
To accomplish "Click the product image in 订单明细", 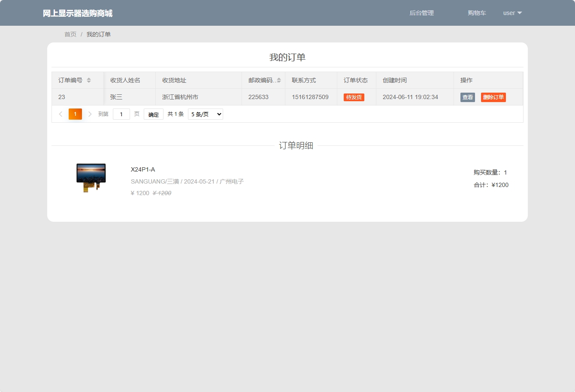I will coord(91,177).
